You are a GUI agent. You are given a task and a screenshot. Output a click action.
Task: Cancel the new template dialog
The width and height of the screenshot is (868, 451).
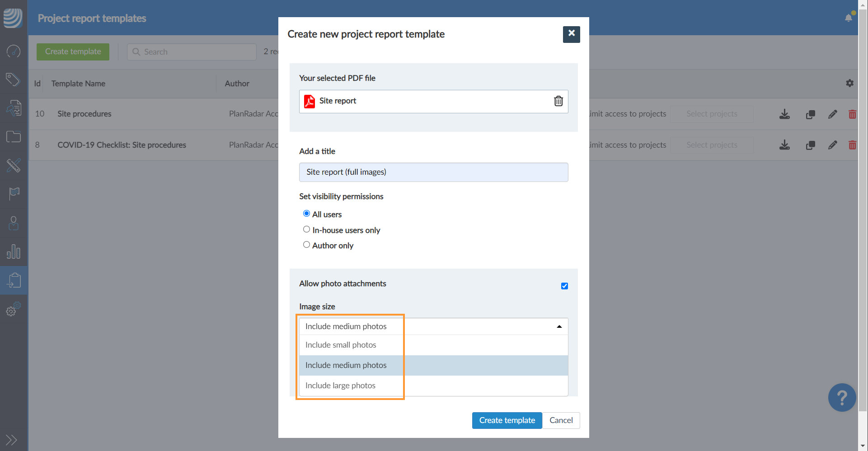pyautogui.click(x=561, y=420)
